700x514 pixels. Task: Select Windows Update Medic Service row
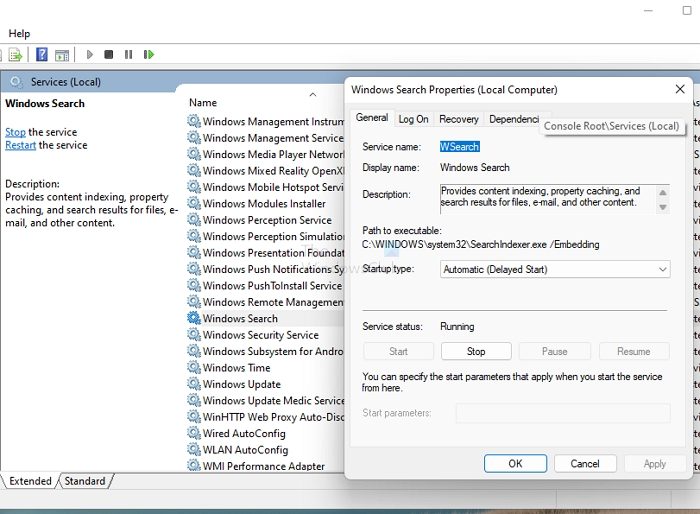click(266, 400)
